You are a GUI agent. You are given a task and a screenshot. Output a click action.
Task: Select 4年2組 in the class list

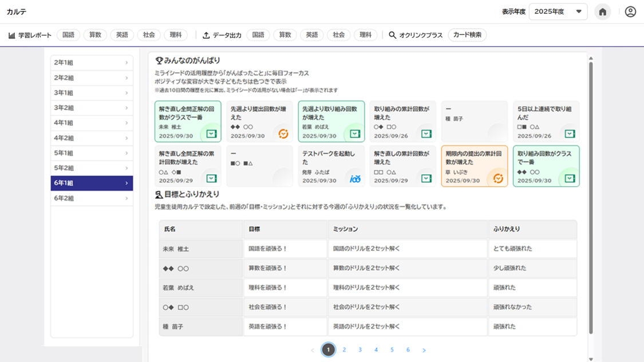(x=92, y=138)
